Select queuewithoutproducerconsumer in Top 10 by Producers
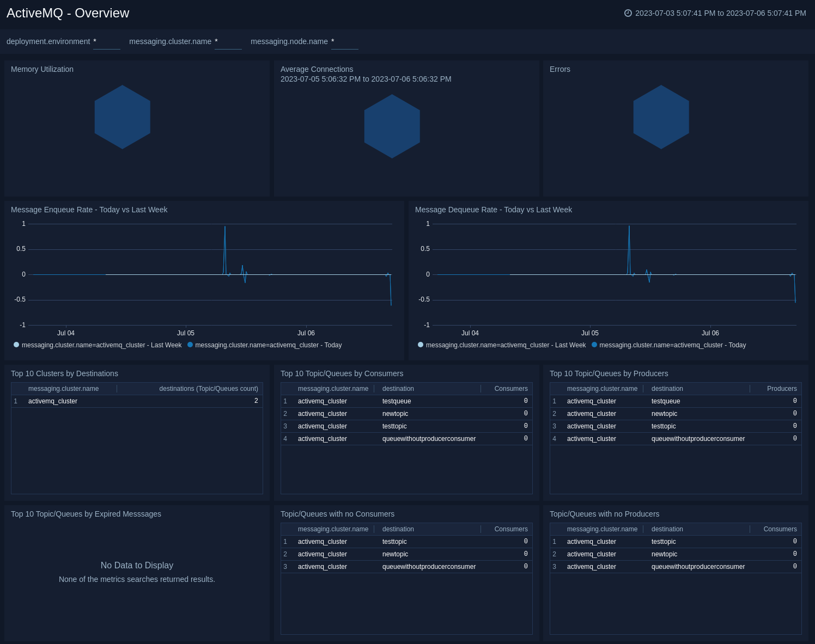Screen dimensions: 815x644 698,439
